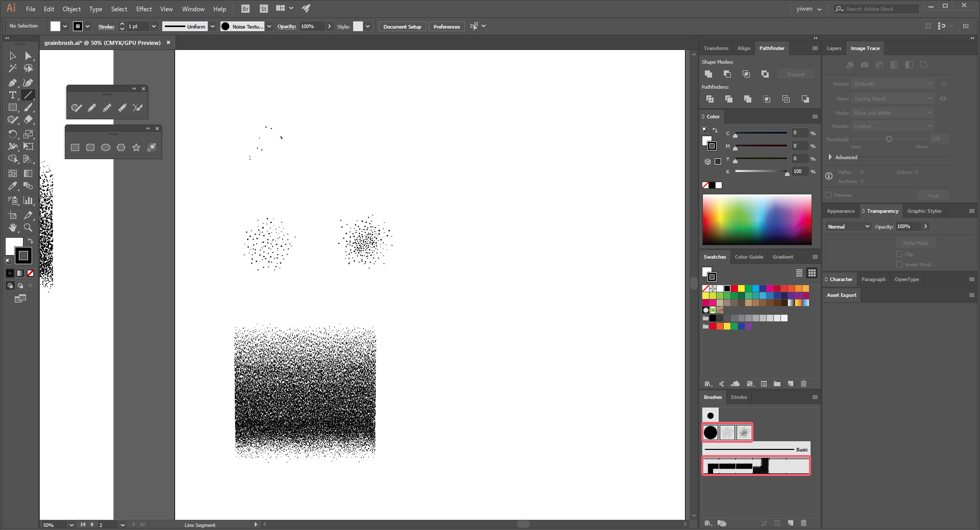Select the Lasso tool

pos(28,68)
